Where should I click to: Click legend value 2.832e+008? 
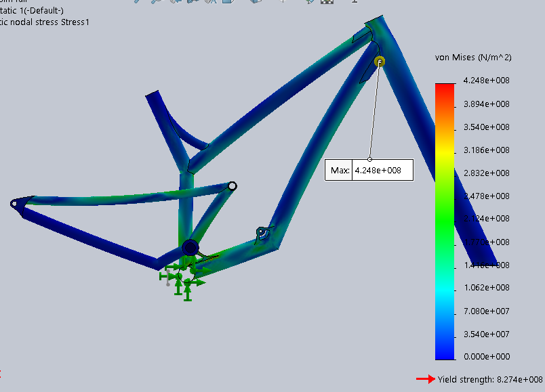click(486, 173)
